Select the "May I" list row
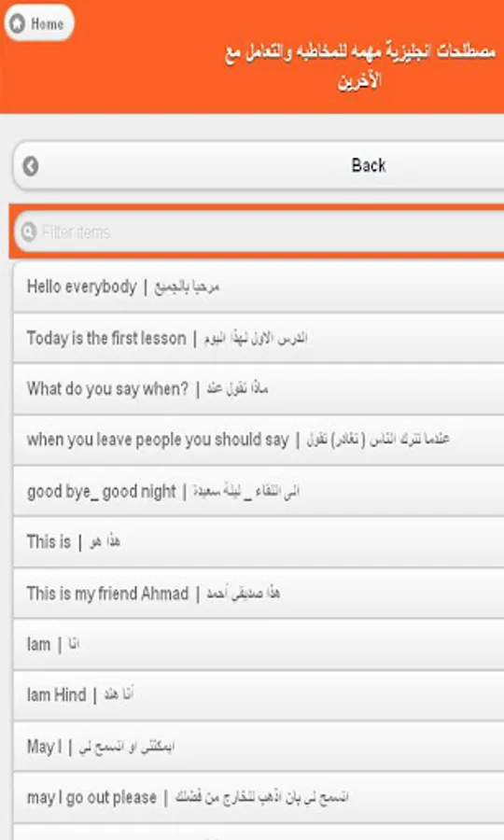This screenshot has height=840, width=504. tap(259, 747)
